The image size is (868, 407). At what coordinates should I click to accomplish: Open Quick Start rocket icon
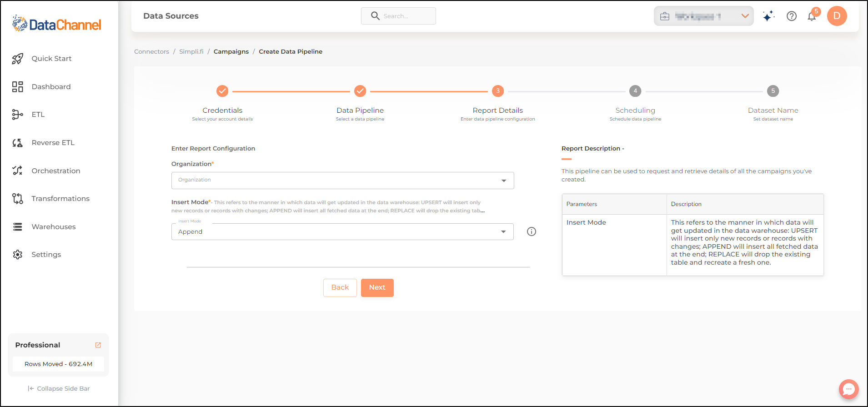[x=17, y=59]
